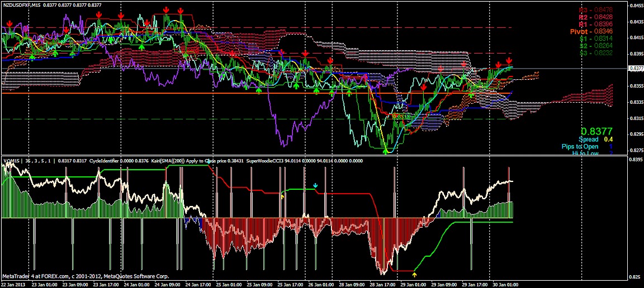This screenshot has height=288, width=644.
Task: Click the first red down arrow at chart left
Action: coord(10,23)
